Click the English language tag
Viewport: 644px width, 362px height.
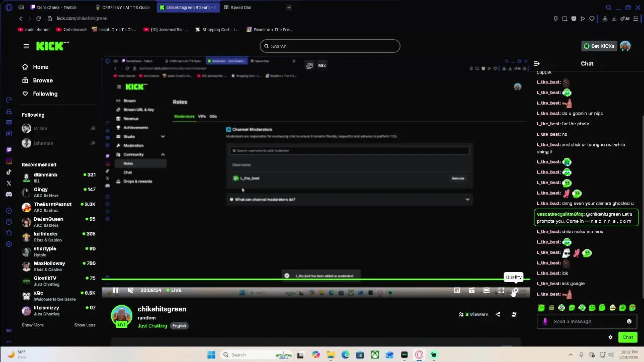click(179, 326)
